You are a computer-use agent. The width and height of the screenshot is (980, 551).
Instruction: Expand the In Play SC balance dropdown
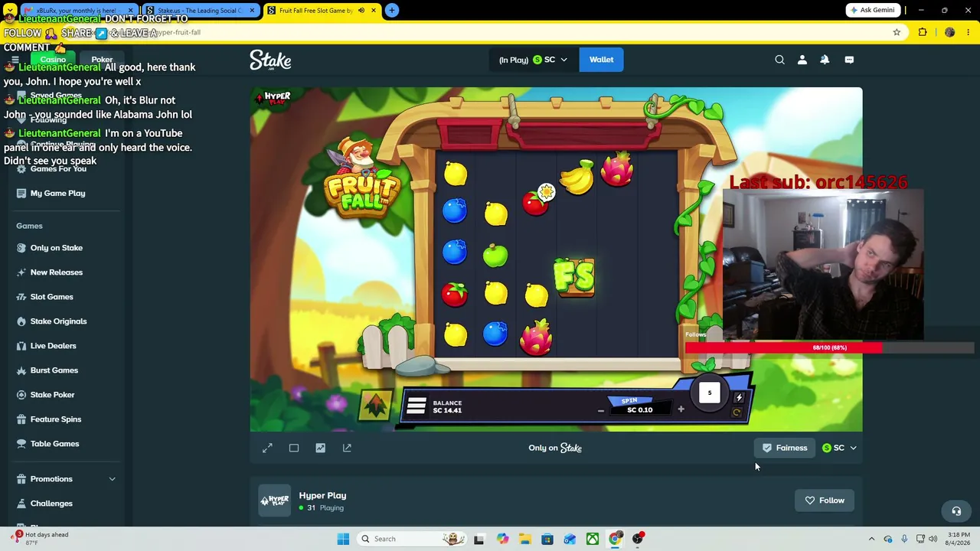(533, 60)
